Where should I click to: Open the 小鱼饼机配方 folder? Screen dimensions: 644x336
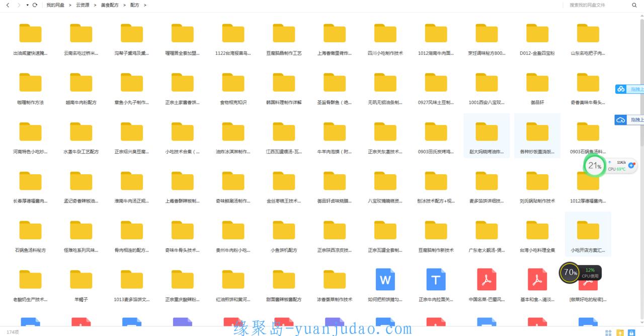point(284,236)
